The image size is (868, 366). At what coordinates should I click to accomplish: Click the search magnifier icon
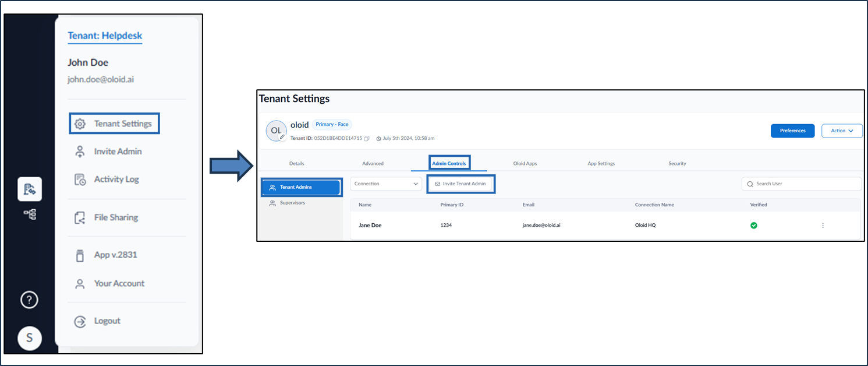click(x=750, y=184)
